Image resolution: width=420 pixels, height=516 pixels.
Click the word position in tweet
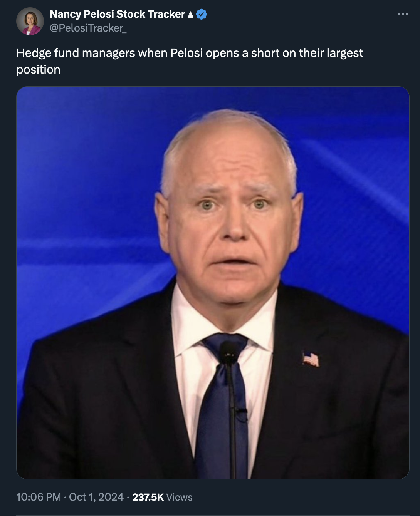[38, 70]
